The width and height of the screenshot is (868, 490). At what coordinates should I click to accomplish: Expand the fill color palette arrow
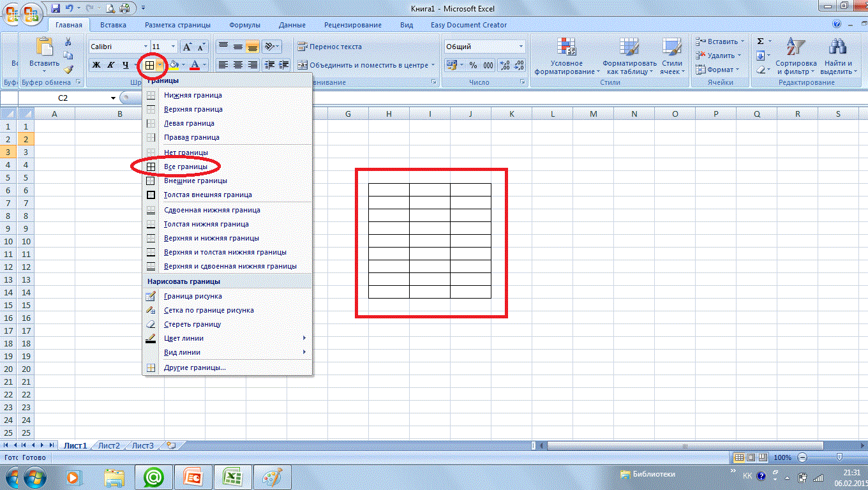tap(183, 64)
